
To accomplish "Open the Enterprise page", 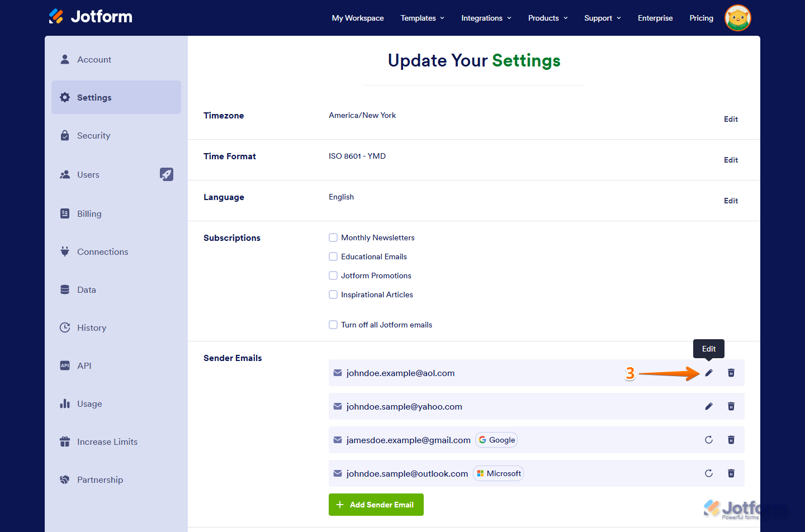I will [x=655, y=18].
